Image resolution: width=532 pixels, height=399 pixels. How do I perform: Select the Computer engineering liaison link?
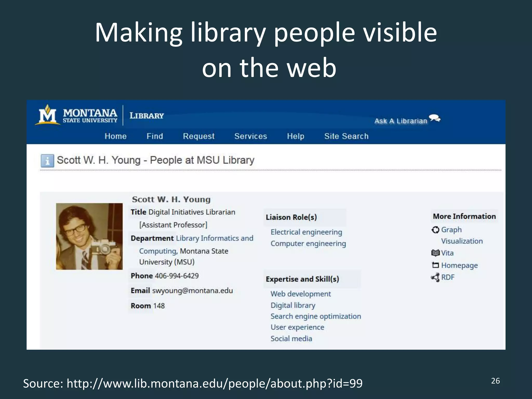[308, 244]
